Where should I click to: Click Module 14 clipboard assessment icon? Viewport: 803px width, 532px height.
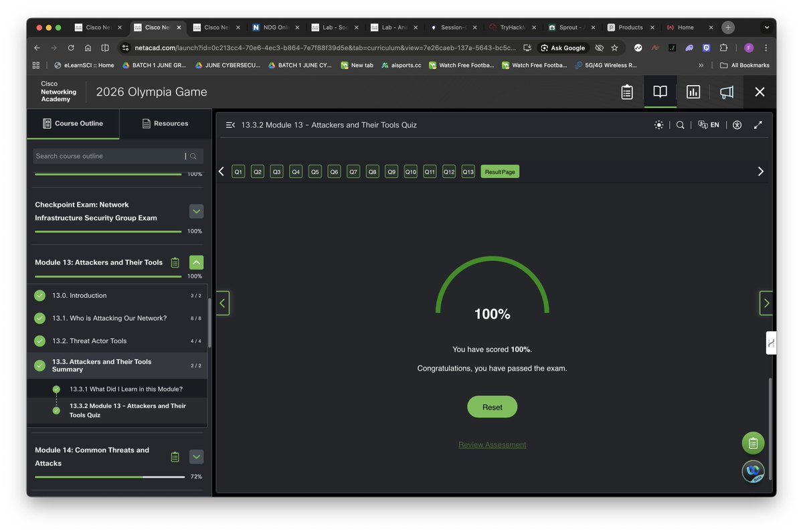175,456
